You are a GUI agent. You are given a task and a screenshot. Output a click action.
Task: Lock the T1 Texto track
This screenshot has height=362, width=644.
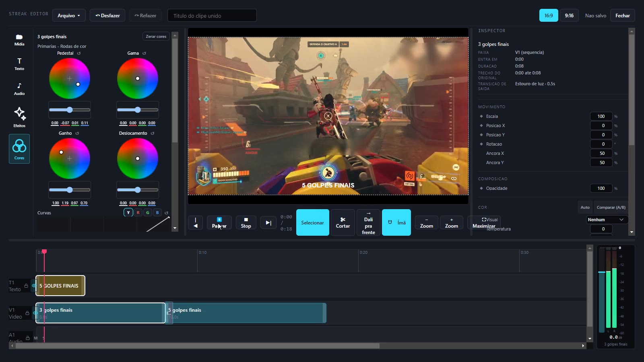pyautogui.click(x=26, y=286)
